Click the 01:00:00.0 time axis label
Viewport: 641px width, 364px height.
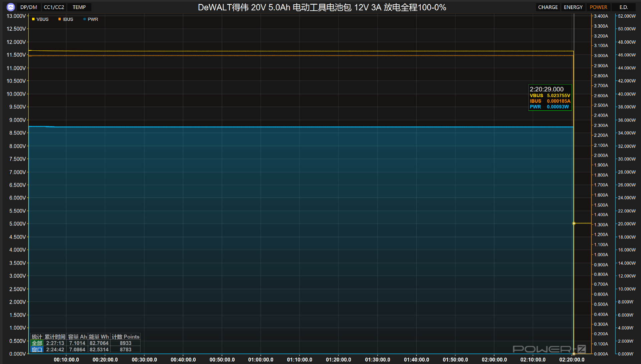pos(261,359)
